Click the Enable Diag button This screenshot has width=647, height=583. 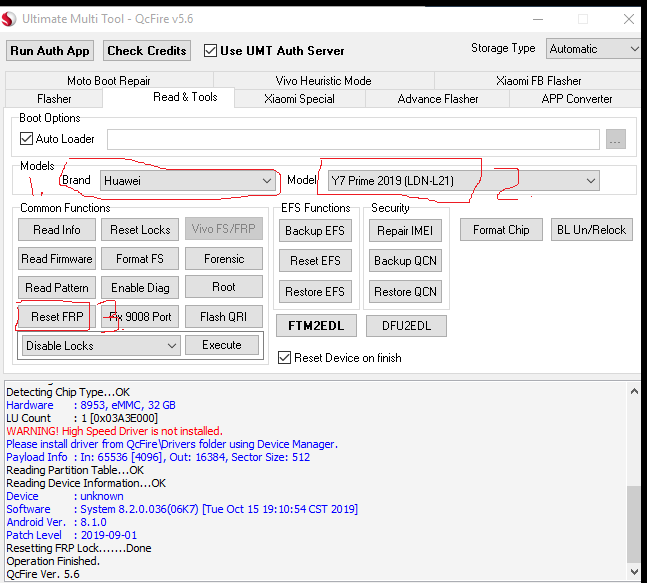tap(140, 288)
